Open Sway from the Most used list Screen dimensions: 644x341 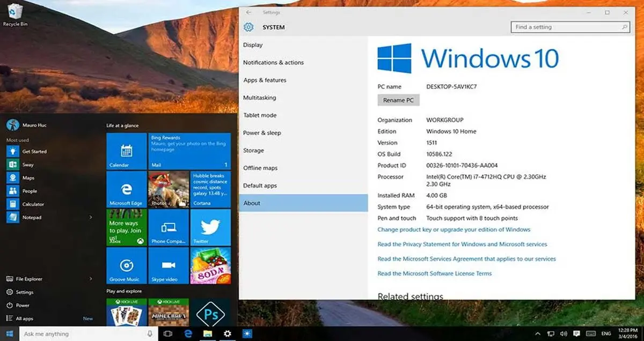pyautogui.click(x=28, y=165)
